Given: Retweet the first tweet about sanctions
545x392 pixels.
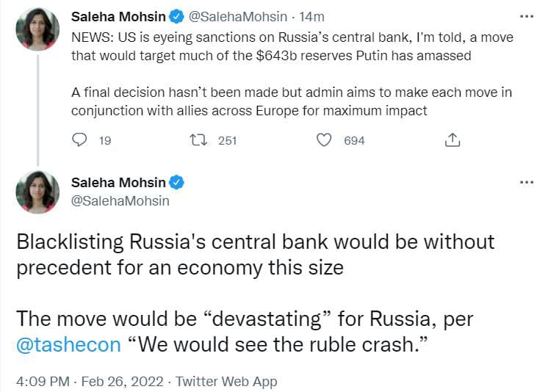Looking at the screenshot, I should 200,140.
